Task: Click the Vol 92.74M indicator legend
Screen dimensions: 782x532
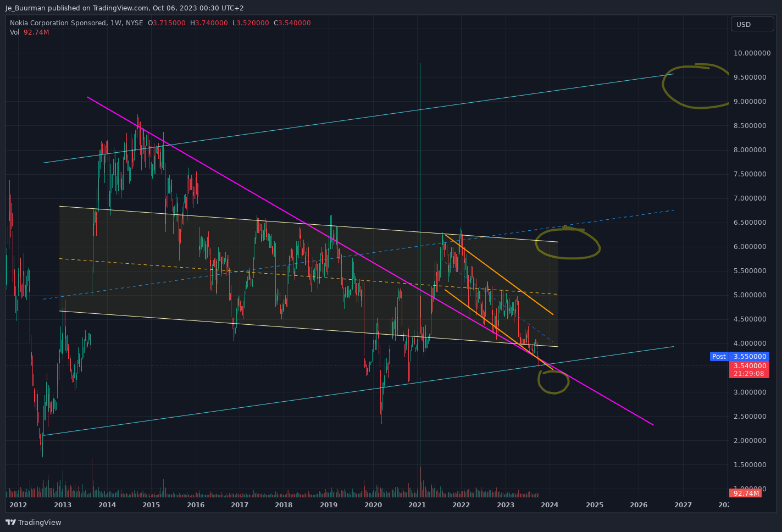Action: (x=29, y=32)
